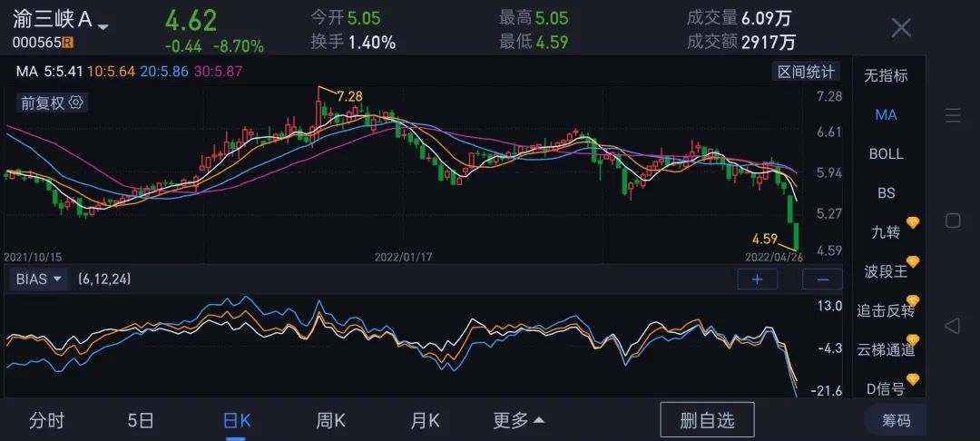Screen dimensions: 980x441
Task: Click the 删自选 button
Action: (x=707, y=420)
